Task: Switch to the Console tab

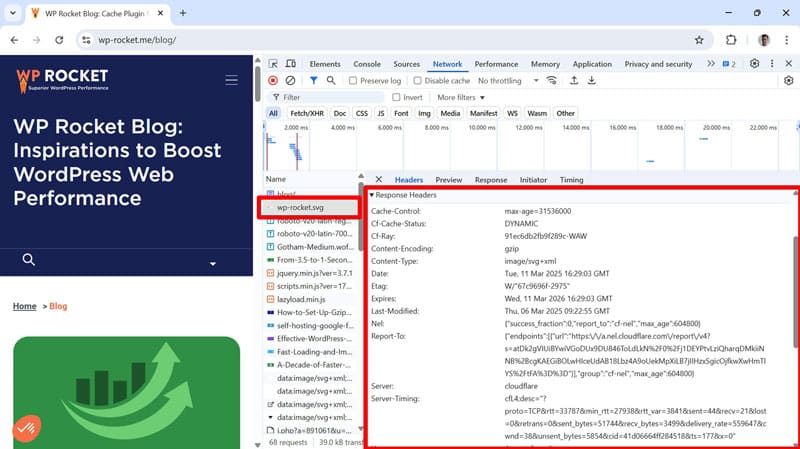Action: coord(367,64)
